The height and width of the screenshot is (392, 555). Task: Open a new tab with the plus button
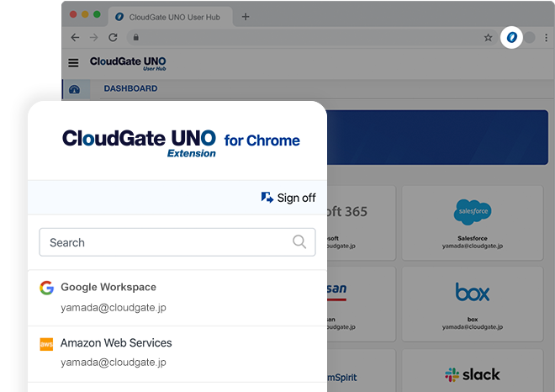pos(246,17)
